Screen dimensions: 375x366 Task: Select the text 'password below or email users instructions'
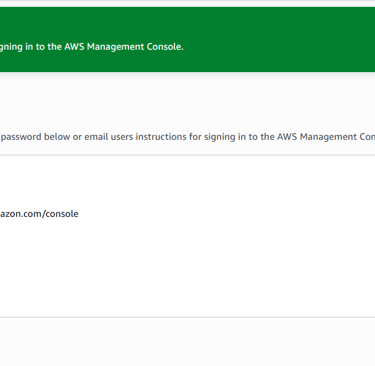(94, 137)
